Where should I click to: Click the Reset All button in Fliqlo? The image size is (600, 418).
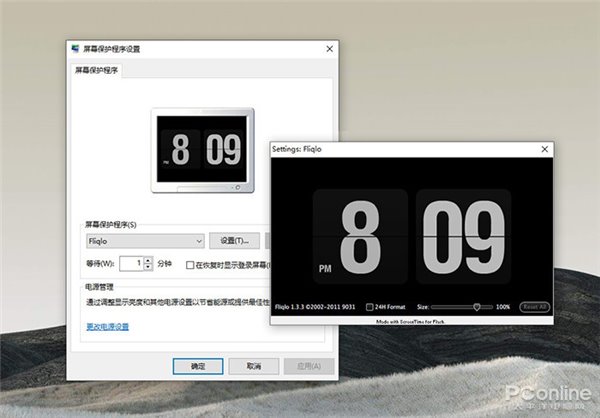(535, 307)
